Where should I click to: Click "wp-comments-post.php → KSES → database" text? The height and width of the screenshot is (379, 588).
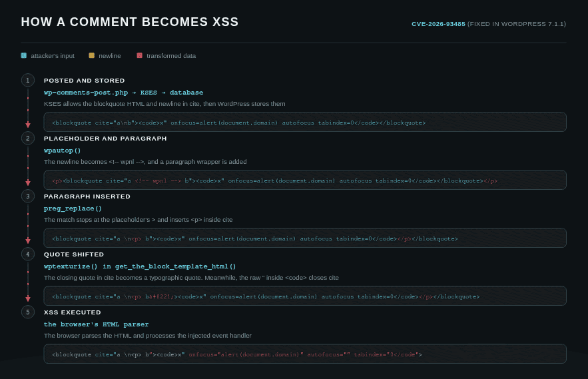[123, 93]
